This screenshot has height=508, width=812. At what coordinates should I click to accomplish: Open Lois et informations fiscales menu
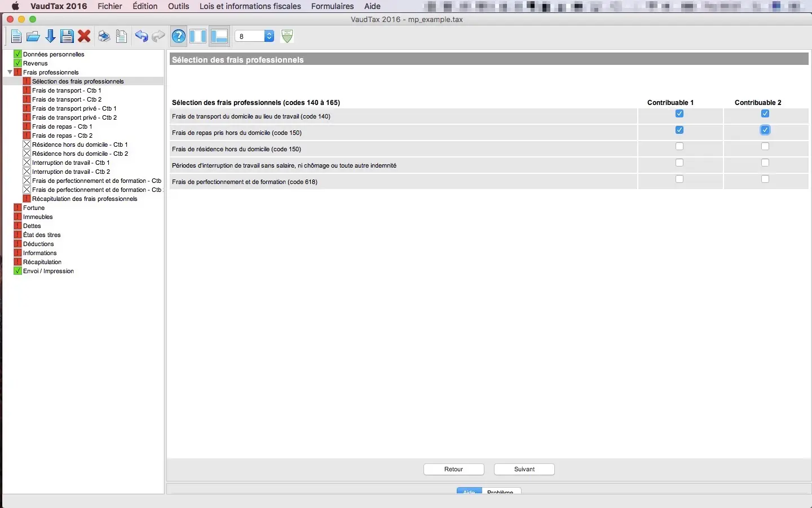tap(250, 6)
